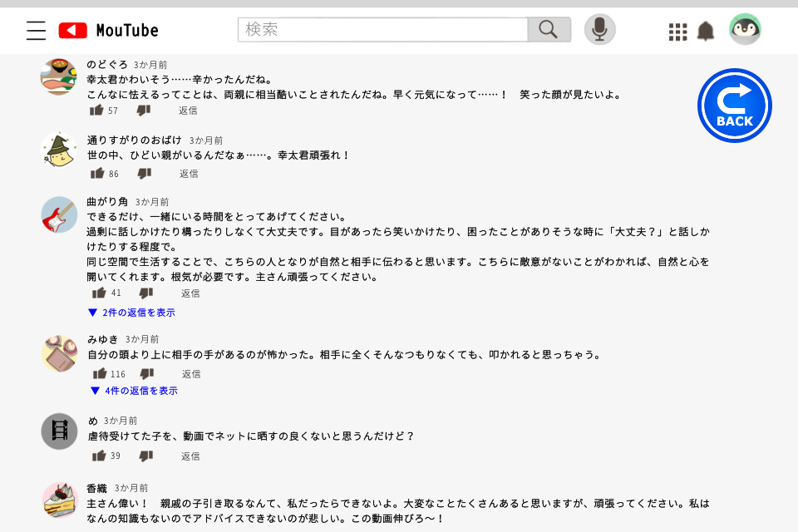Open 香織's cake avatar
Image resolution: width=798 pixels, height=532 pixels.
tap(59, 500)
